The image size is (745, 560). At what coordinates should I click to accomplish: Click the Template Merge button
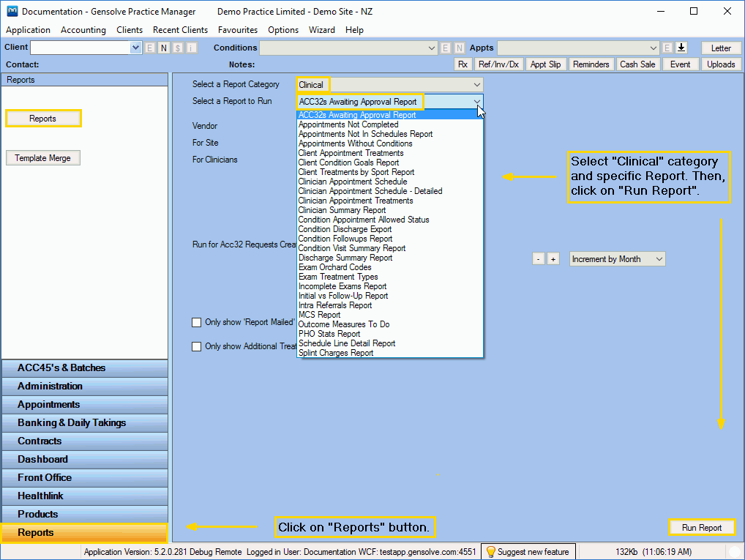coord(42,158)
